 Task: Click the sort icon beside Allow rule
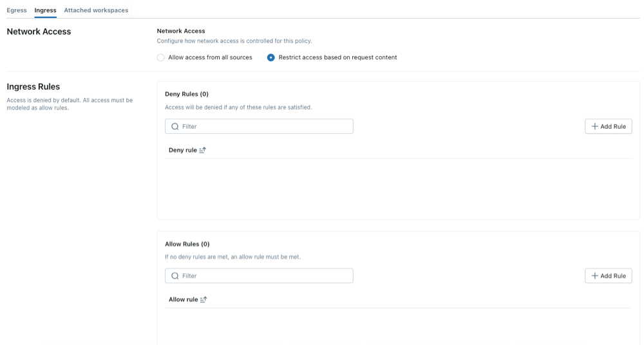tap(204, 299)
